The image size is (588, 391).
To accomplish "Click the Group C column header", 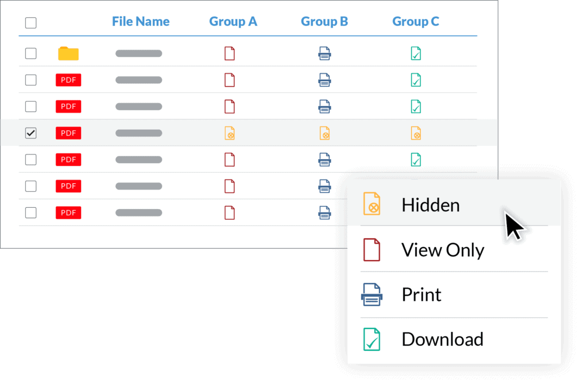I will (416, 22).
